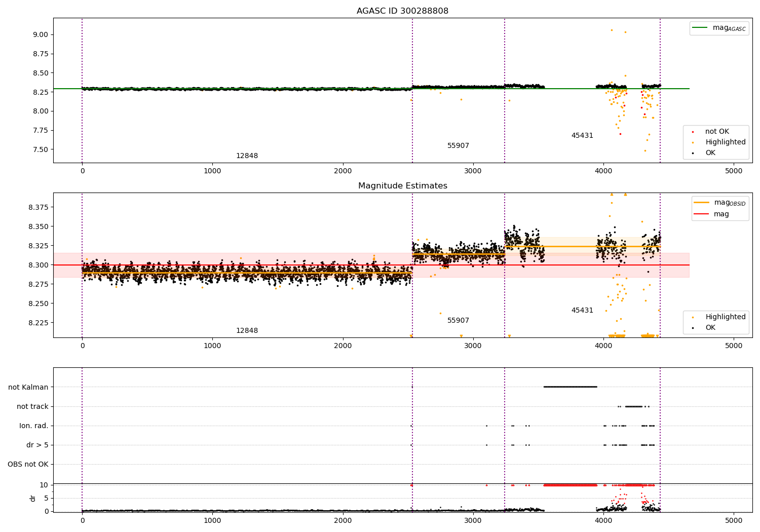Click the "9.00" y-axis tick label

[x=41, y=34]
